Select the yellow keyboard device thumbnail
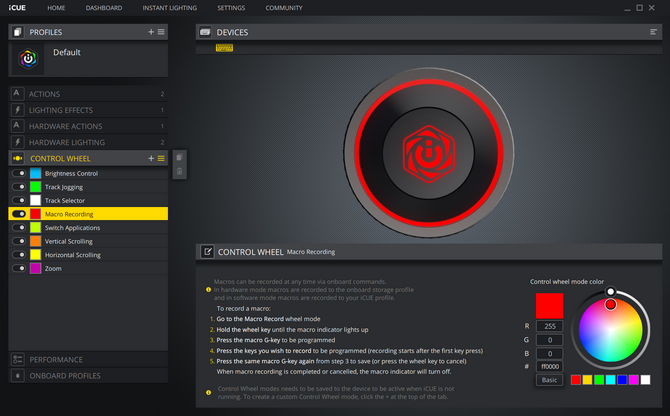The image size is (670, 416). coord(224,48)
